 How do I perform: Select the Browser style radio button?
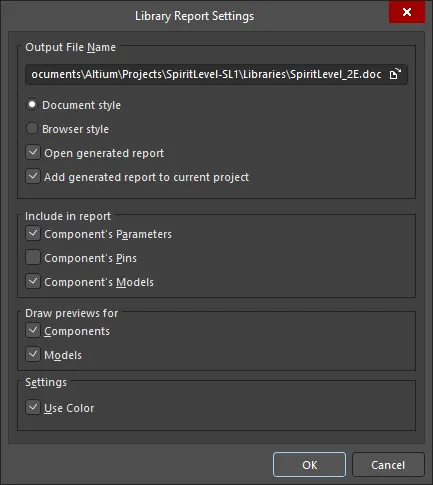32,129
